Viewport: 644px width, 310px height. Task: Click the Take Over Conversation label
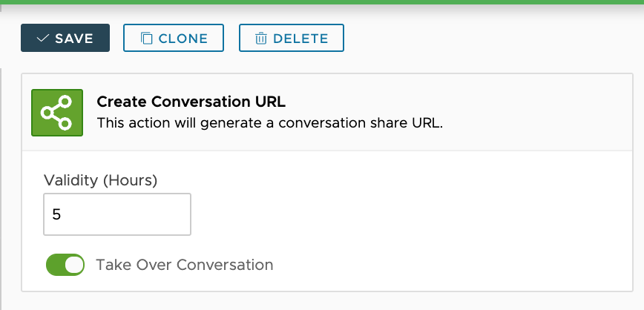click(x=184, y=265)
